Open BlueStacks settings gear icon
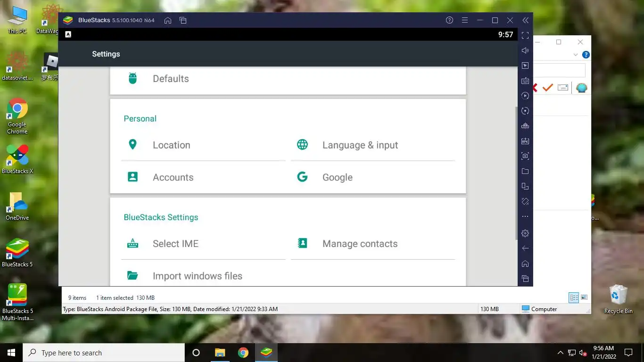This screenshot has height=362, width=644. coord(525,233)
